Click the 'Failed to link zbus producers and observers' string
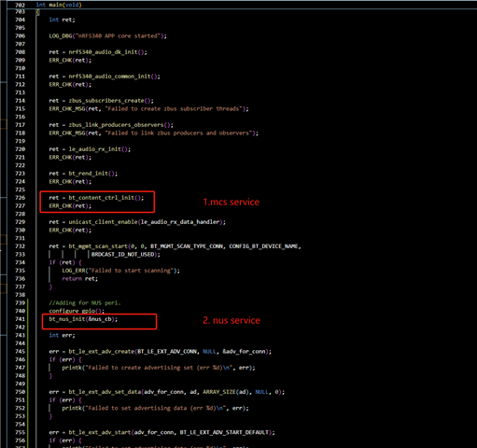 tap(178, 133)
